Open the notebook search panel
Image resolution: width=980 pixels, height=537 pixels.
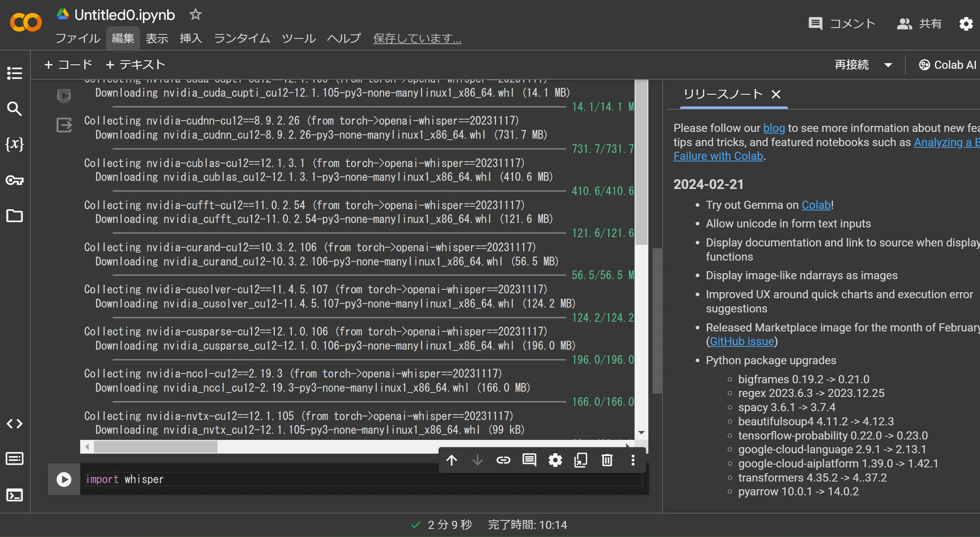(x=15, y=108)
